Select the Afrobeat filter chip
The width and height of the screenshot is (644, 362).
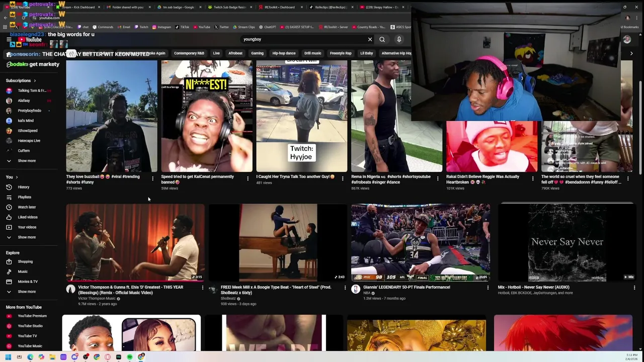pos(235,53)
